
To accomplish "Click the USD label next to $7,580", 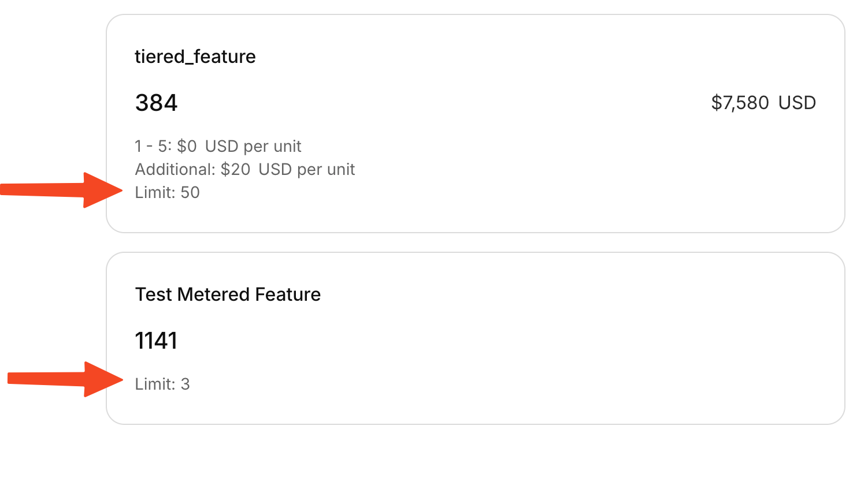I will (797, 103).
